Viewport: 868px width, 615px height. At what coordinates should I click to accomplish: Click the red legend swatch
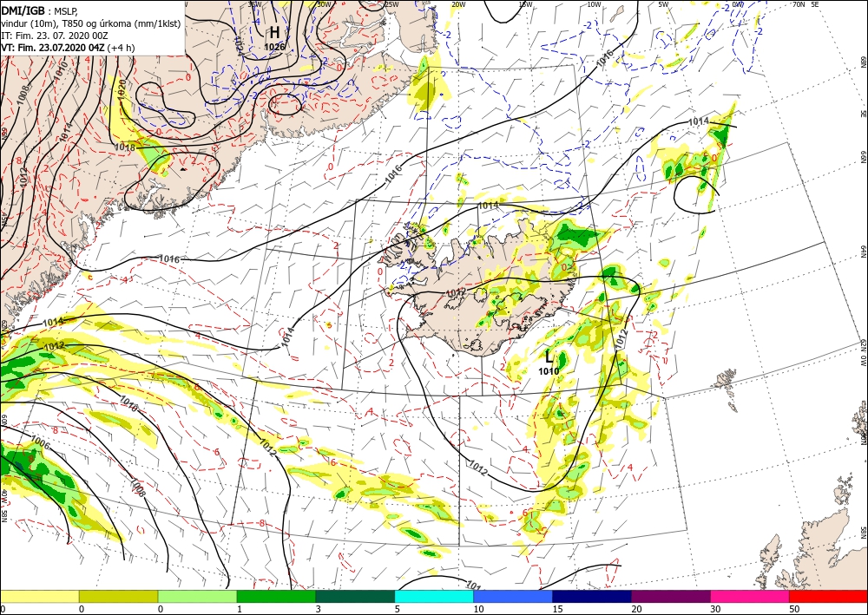(x=828, y=596)
